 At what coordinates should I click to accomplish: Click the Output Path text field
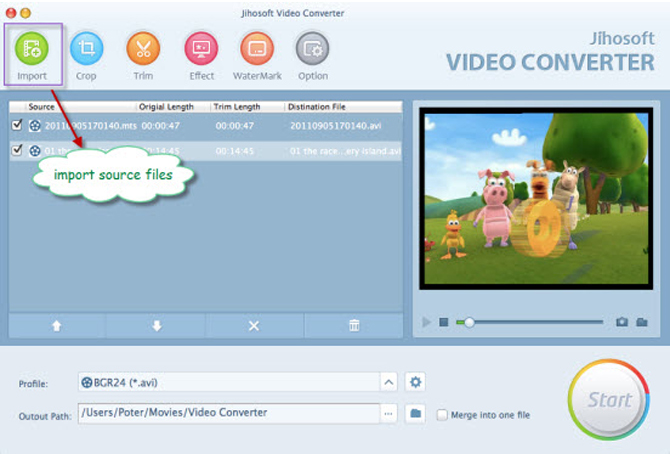pyautogui.click(x=226, y=412)
